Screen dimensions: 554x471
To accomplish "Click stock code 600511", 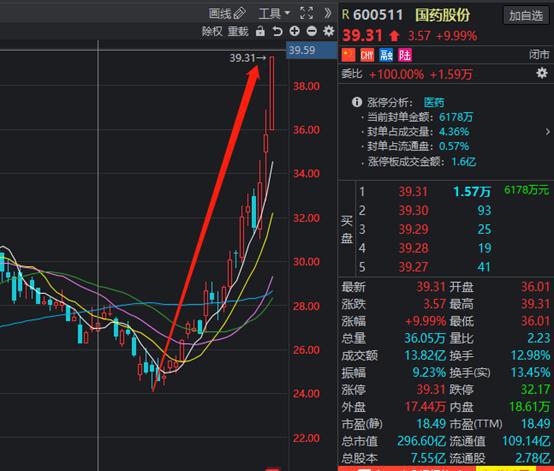I will [x=378, y=15].
